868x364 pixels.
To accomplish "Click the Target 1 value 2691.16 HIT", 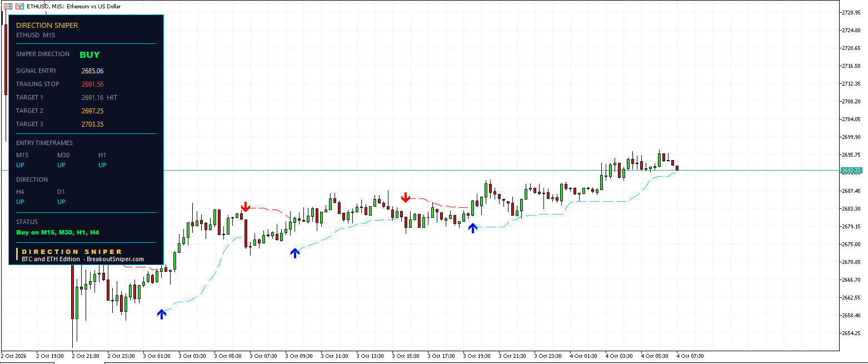I will tap(99, 98).
